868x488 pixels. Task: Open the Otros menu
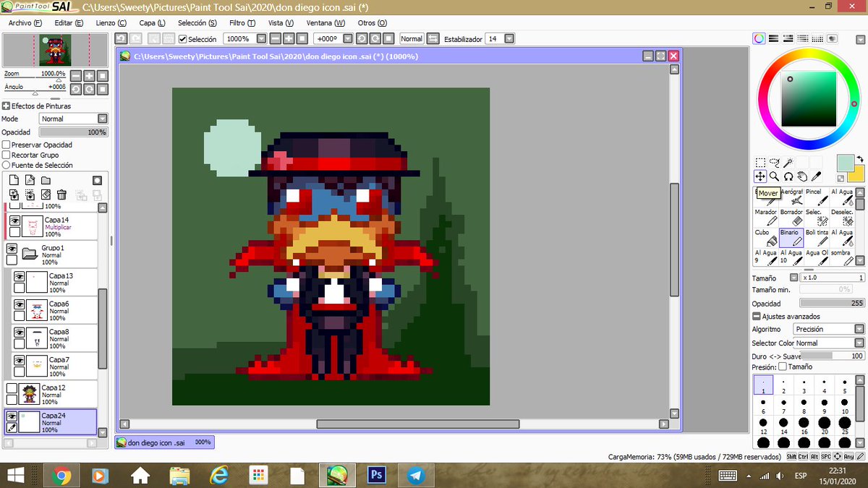click(373, 23)
